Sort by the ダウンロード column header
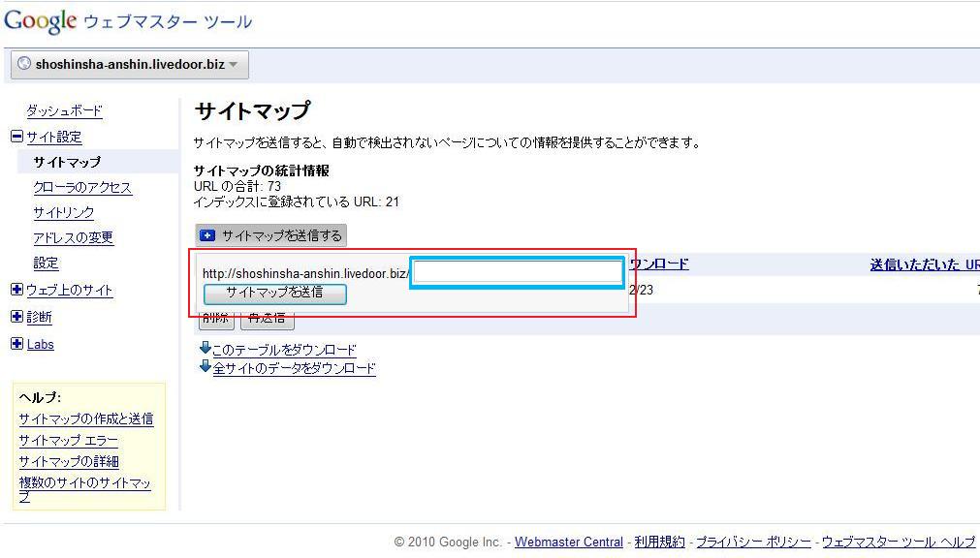Image resolution: width=980 pixels, height=558 pixels. [x=659, y=263]
